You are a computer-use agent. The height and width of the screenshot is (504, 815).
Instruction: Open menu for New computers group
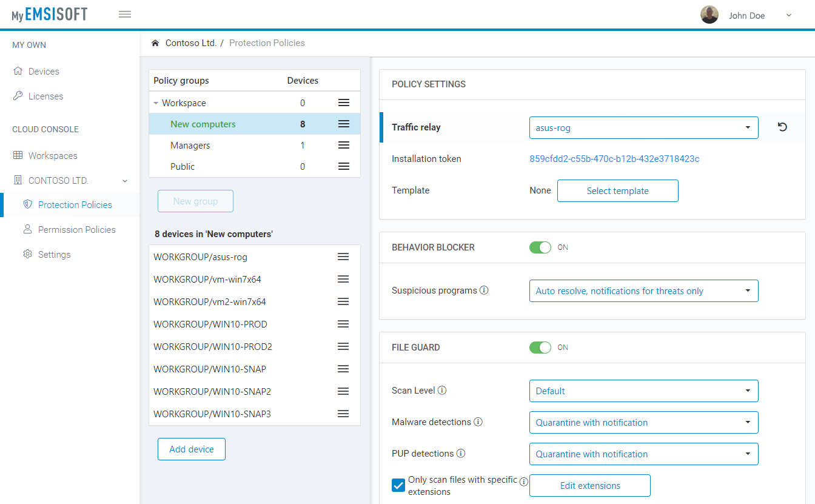tap(344, 124)
